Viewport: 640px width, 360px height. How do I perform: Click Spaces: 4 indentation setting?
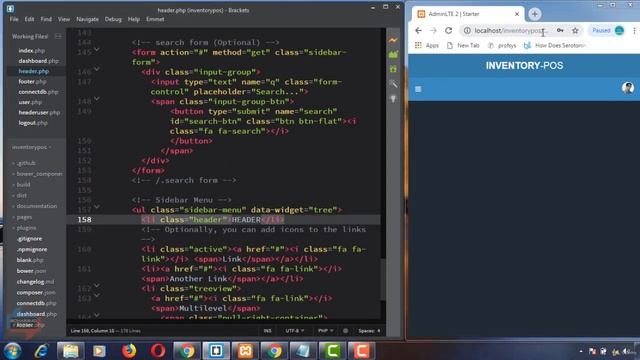point(369,331)
